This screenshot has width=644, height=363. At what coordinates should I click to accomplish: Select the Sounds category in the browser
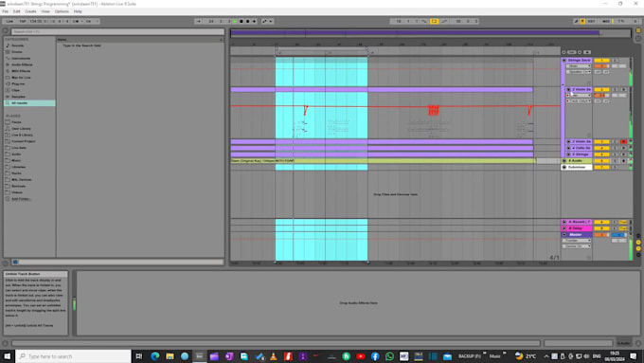(x=17, y=45)
